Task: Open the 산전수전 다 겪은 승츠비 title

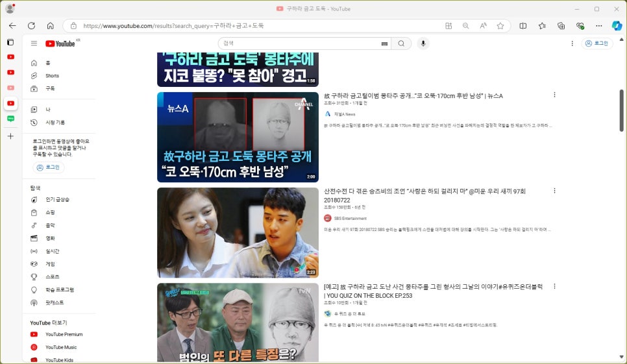Action: [424, 195]
